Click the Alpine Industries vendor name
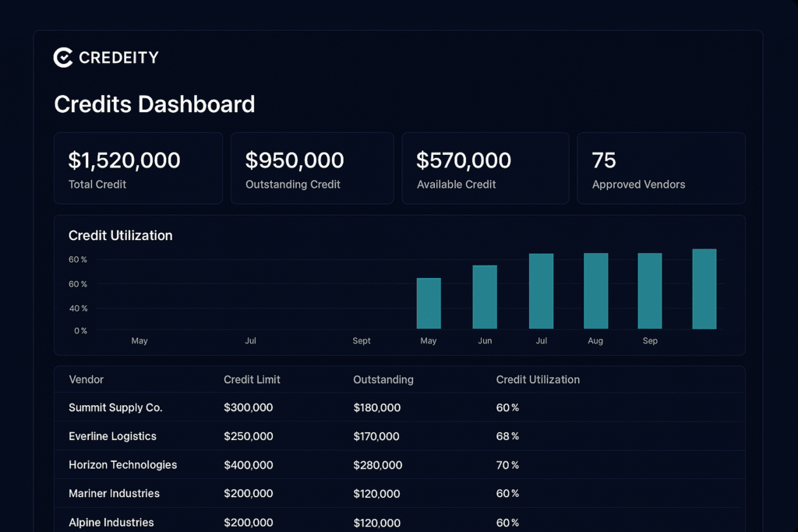The image size is (798, 532). (x=111, y=522)
